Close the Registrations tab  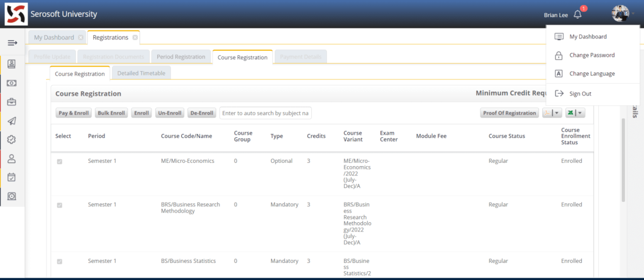135,37
